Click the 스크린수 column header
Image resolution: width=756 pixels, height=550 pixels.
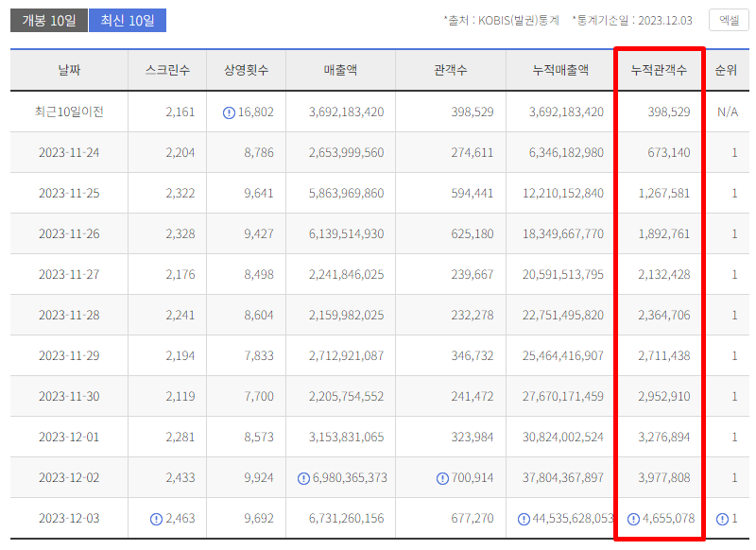(x=167, y=72)
